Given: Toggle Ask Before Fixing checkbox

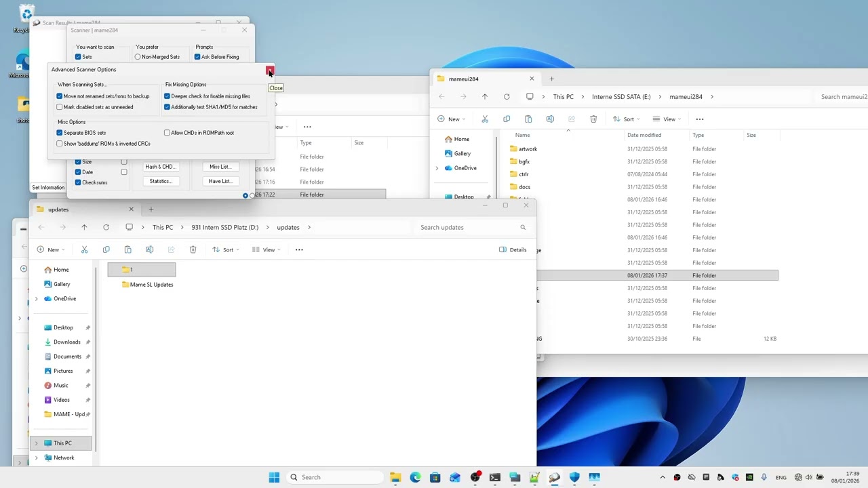Looking at the screenshot, I should 197,57.
